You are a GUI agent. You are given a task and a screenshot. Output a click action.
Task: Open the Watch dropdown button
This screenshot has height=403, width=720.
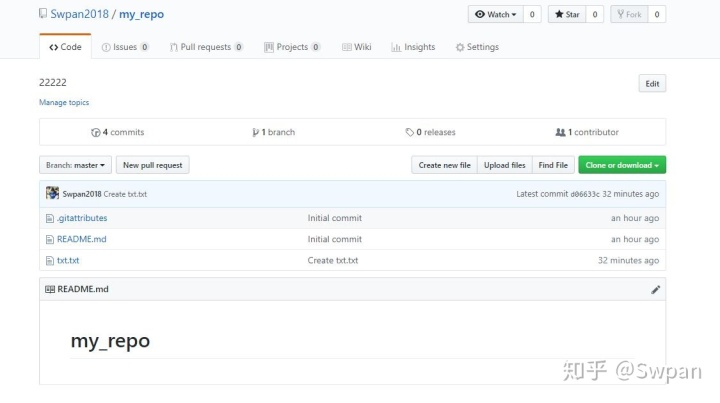[x=495, y=14]
